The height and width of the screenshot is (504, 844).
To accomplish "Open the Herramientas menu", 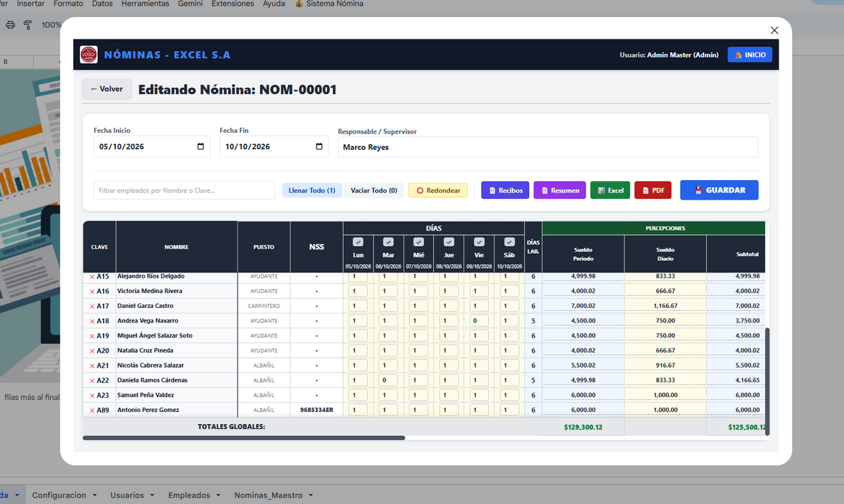I will click(145, 4).
